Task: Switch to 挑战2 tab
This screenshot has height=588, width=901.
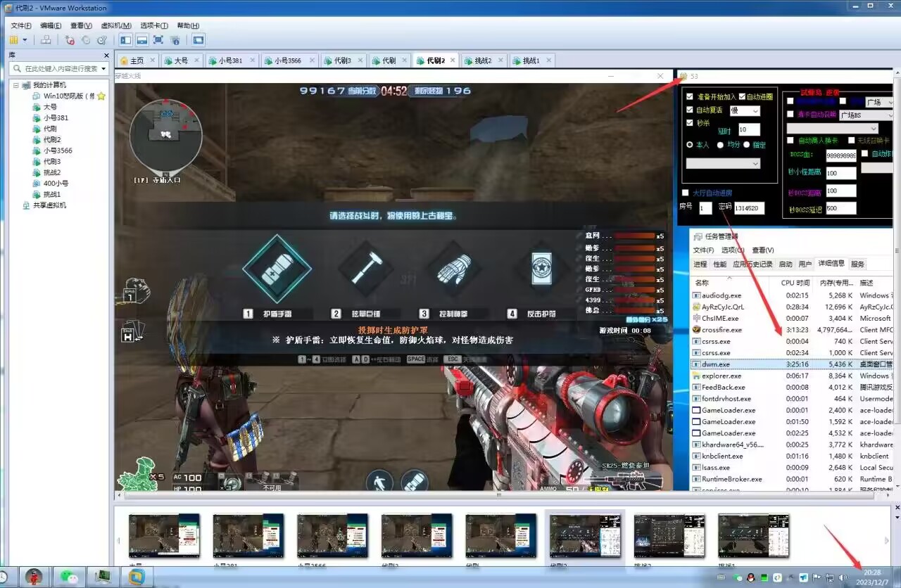Action: (483, 60)
